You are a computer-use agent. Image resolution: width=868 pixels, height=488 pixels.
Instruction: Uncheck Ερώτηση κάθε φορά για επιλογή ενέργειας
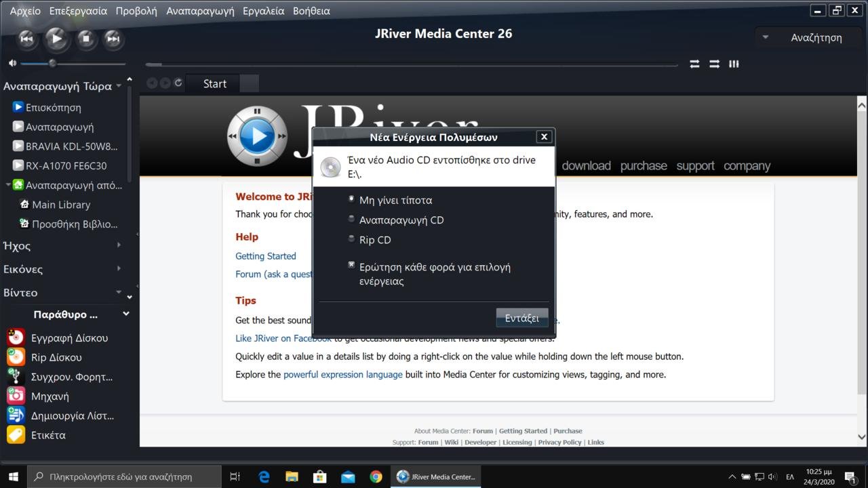point(351,265)
